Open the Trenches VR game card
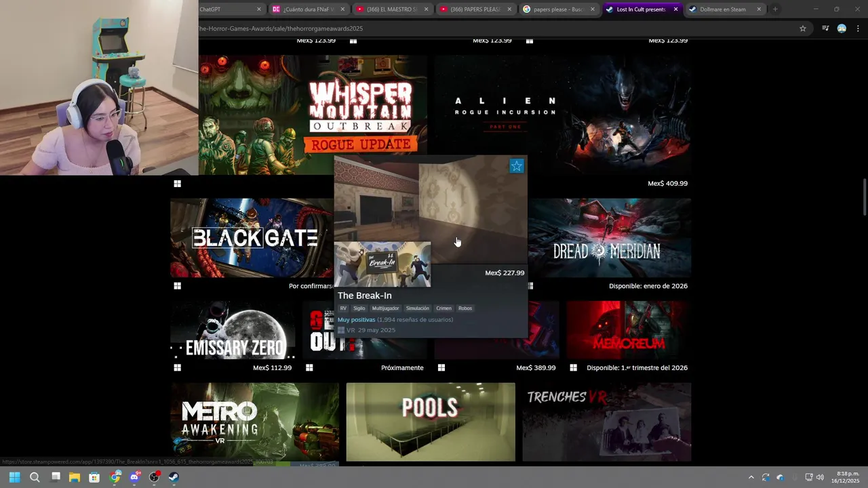This screenshot has width=868, height=488. (x=607, y=422)
